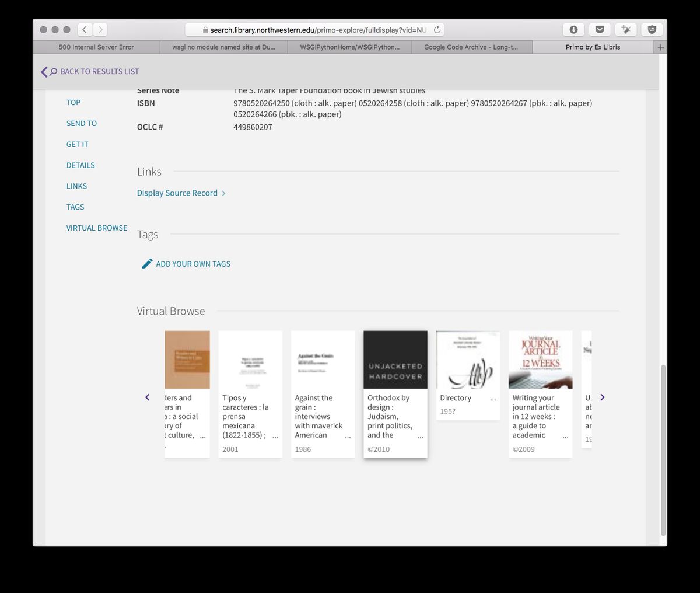This screenshot has width=700, height=593.
Task: Click the year 2001 under Tipos y caracteres
Action: point(230,449)
